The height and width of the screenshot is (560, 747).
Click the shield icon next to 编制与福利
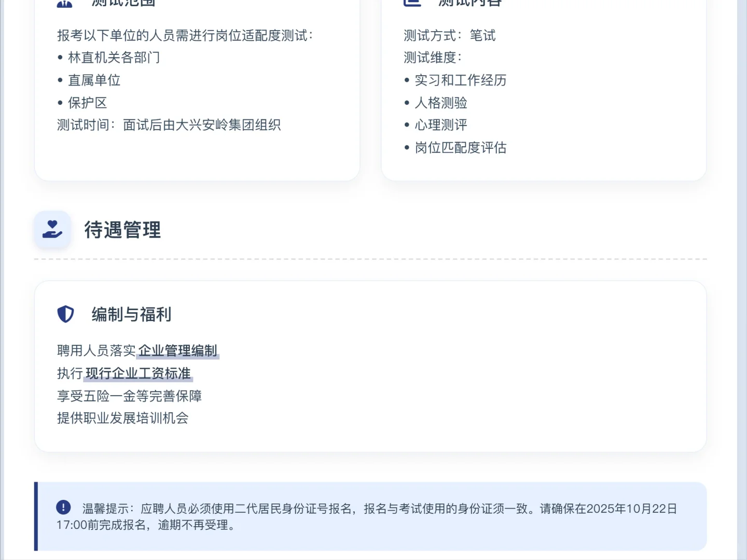(65, 314)
